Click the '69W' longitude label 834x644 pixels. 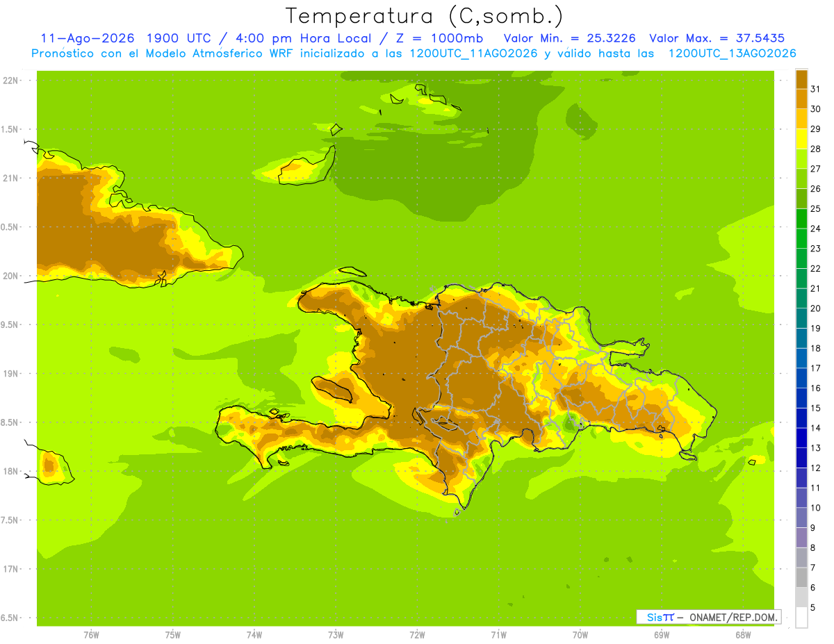(x=662, y=635)
